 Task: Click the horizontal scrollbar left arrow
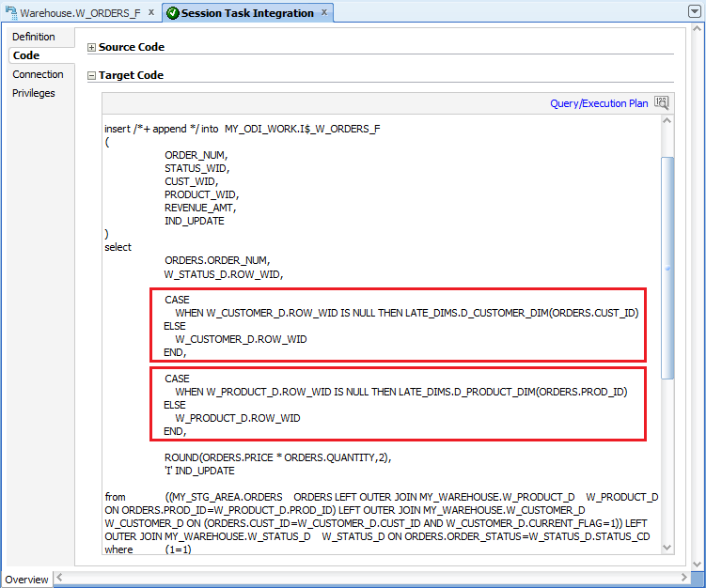[x=61, y=578]
